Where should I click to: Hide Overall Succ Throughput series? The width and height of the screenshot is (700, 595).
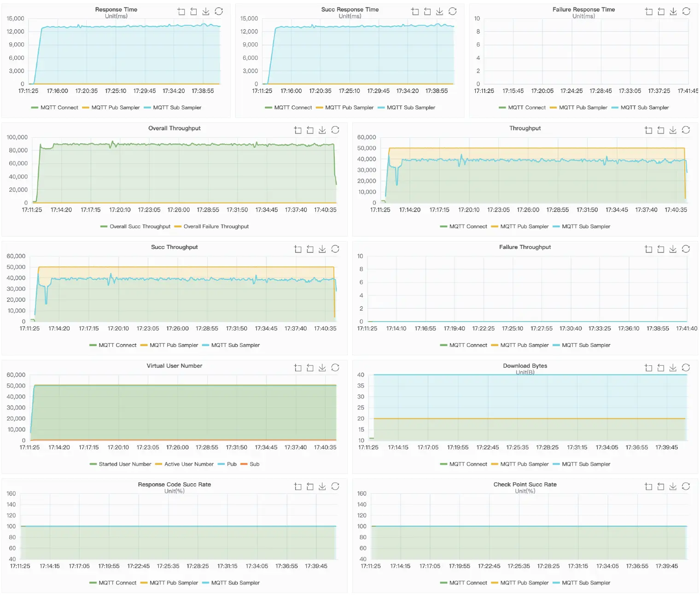click(x=135, y=226)
